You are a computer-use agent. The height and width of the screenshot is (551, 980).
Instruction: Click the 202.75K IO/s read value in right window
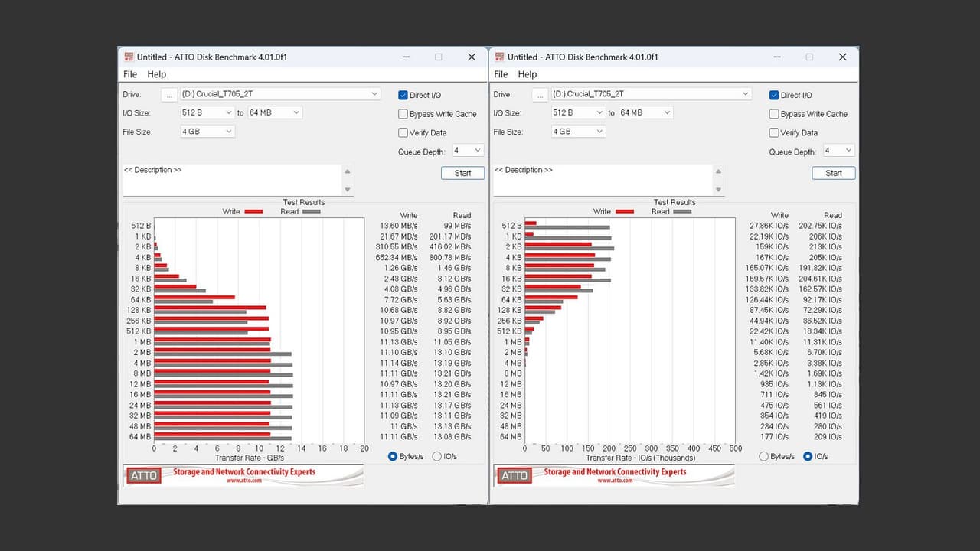(x=820, y=226)
